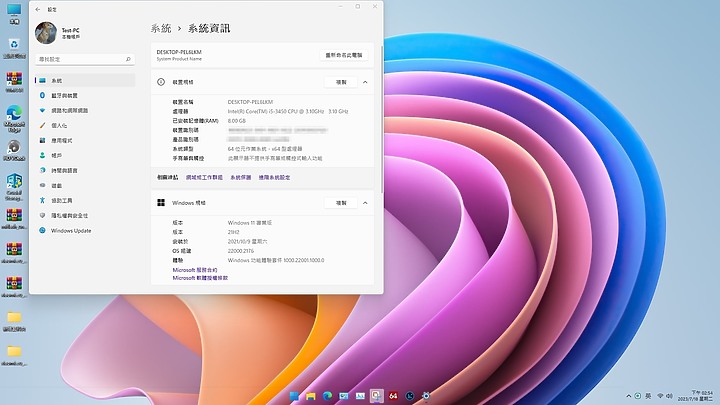Open 協助工具 accessibility category

point(85,201)
